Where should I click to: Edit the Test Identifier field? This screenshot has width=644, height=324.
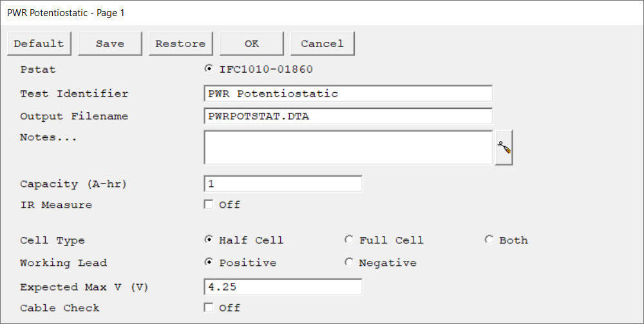(x=348, y=93)
